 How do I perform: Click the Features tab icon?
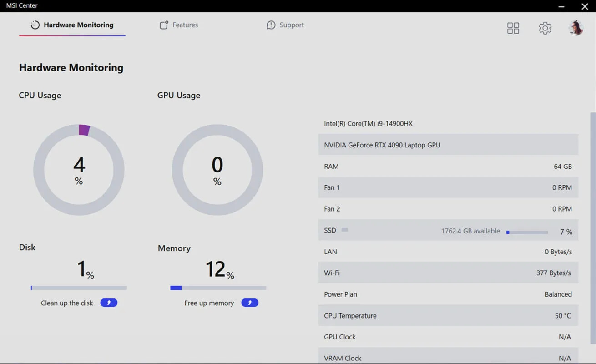click(x=164, y=25)
